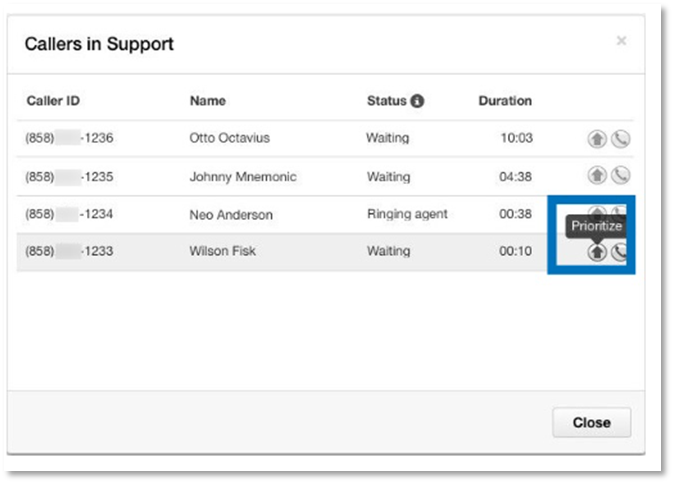
Task: Select the Wilson Fisk name cell
Action: (222, 251)
